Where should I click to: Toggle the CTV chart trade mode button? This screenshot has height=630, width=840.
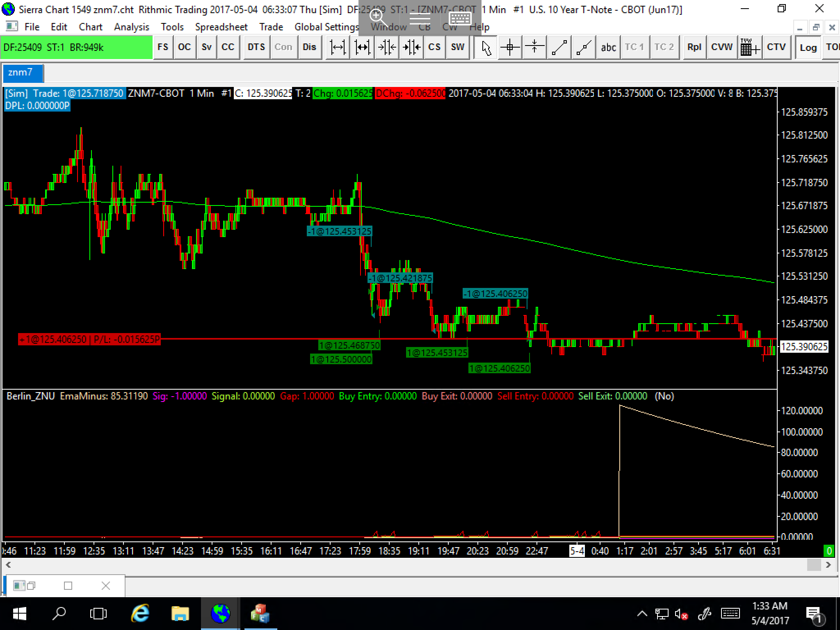point(776,48)
